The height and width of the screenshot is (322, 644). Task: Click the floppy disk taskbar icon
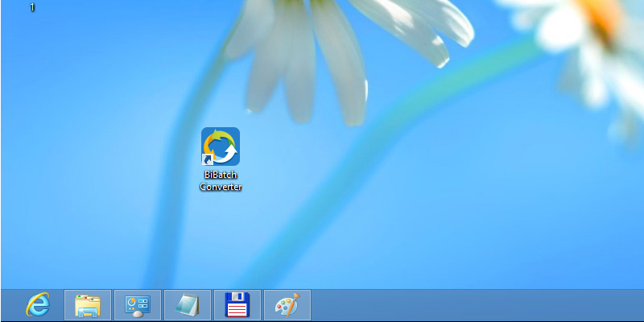click(237, 305)
